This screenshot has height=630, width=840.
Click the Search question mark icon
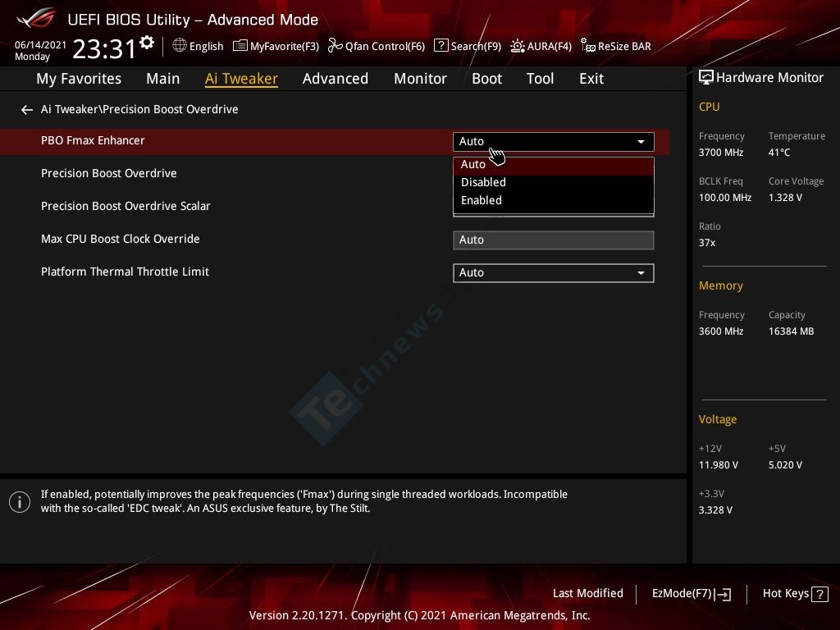pos(441,46)
